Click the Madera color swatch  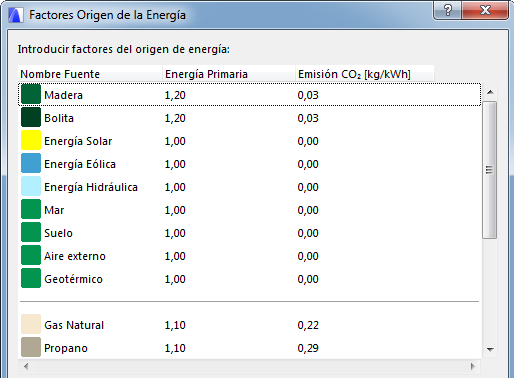(x=31, y=95)
